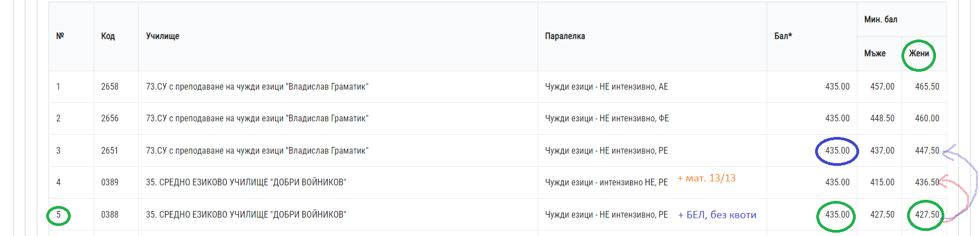
Task: Click code 0389 in row 4
Action: 110,183
